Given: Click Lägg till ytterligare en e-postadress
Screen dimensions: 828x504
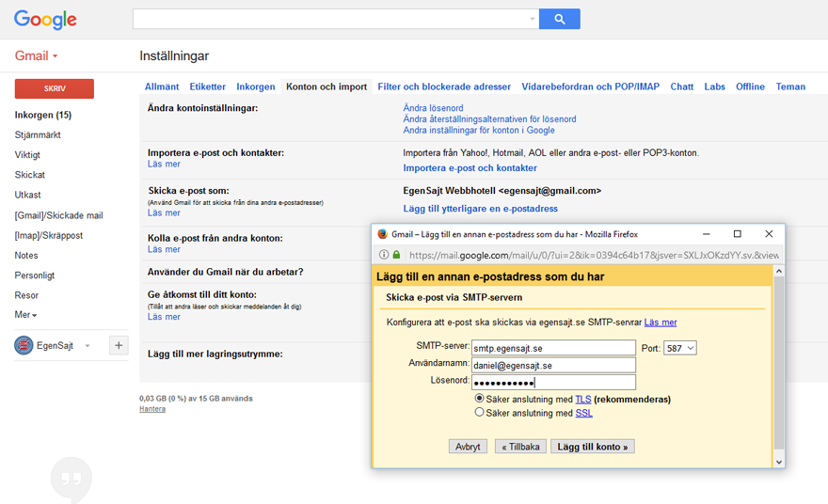Looking at the screenshot, I should (481, 209).
